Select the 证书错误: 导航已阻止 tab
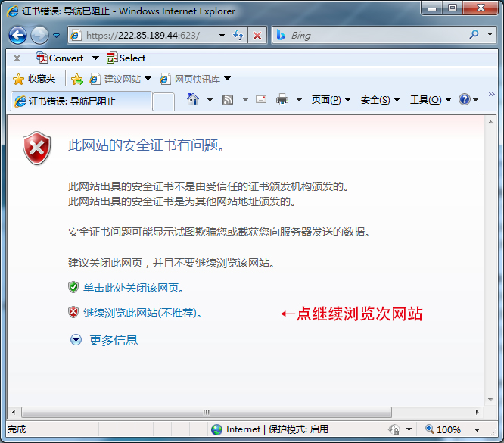The height and width of the screenshot is (443, 504). (x=81, y=101)
